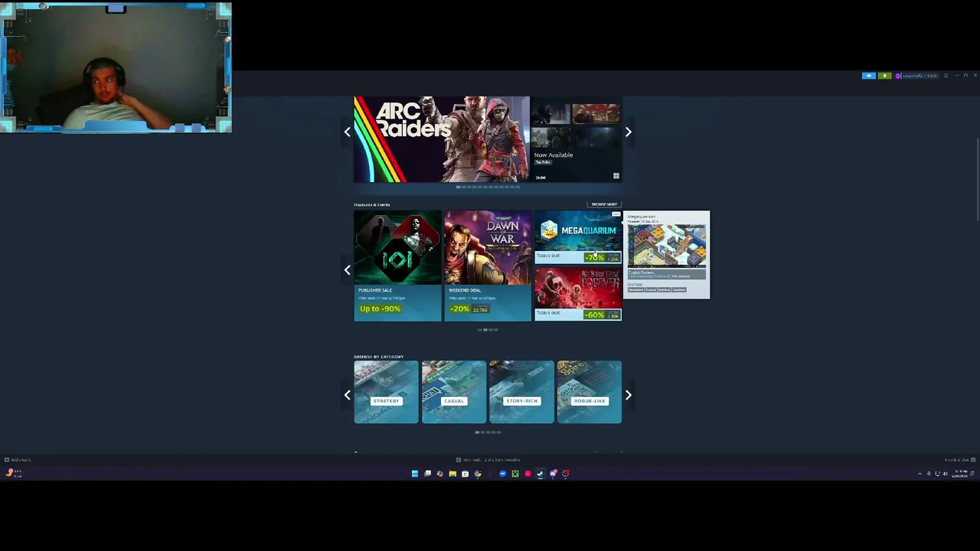The image size is (980, 551).
Task: Click 'Now Available' text on ARC Raiders card
Action: click(x=554, y=155)
